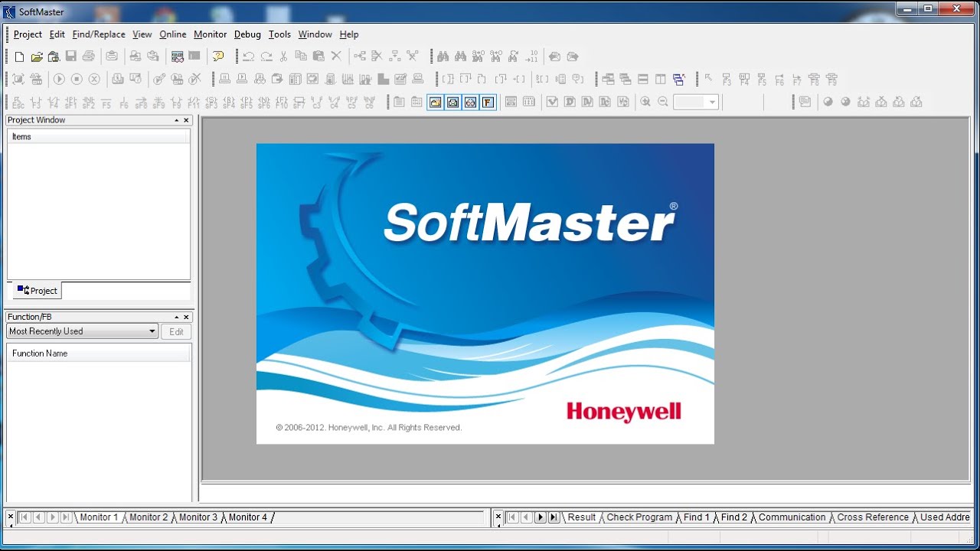980x551 pixels.
Task: Click the SoftMaster splash screen image
Action: tap(485, 294)
